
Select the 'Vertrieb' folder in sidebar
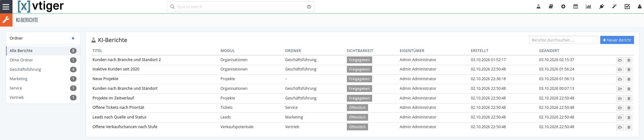tap(43, 97)
